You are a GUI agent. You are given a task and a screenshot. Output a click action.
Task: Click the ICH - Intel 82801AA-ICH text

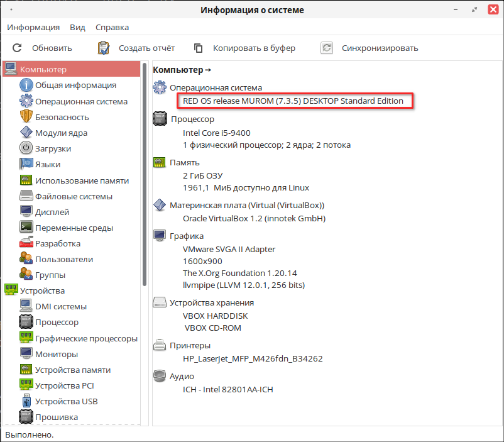pyautogui.click(x=228, y=389)
